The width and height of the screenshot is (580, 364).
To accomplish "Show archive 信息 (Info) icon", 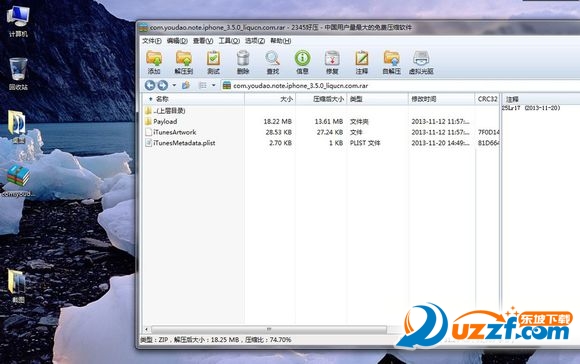I will click(x=302, y=62).
